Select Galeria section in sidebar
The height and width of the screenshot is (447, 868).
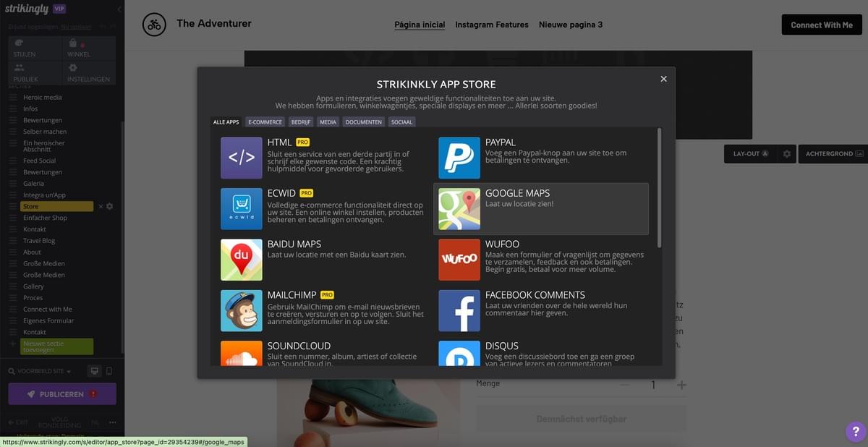tap(33, 184)
